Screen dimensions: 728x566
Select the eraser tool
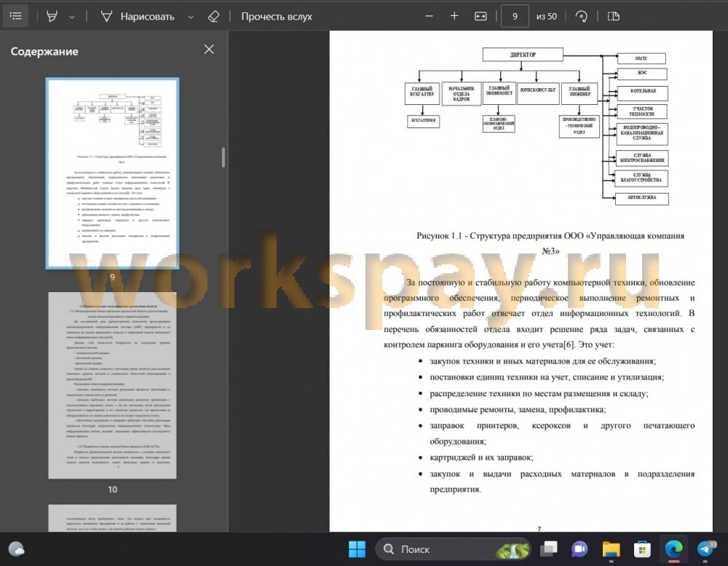point(213,17)
